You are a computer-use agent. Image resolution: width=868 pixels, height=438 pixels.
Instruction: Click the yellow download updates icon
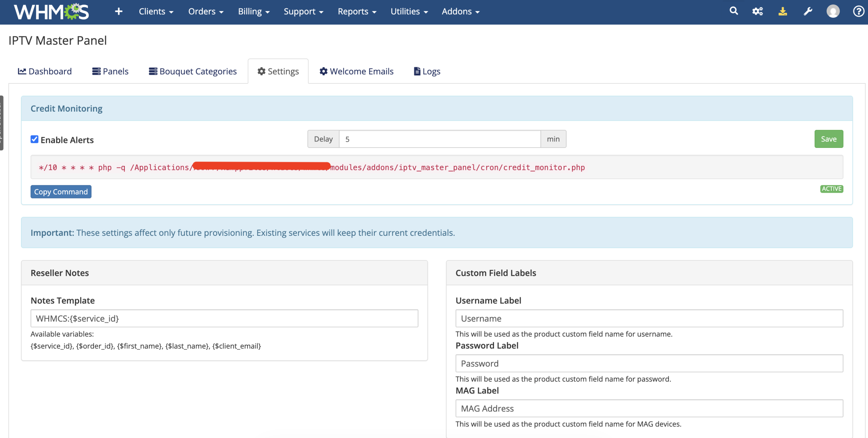pyautogui.click(x=783, y=12)
